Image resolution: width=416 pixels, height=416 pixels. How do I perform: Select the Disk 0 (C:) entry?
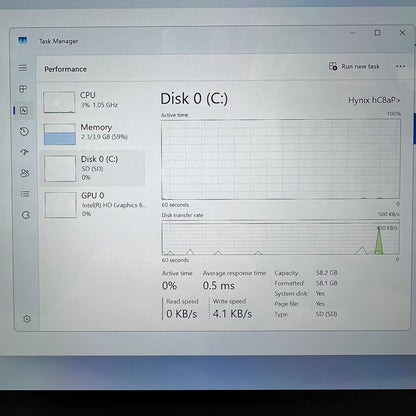93,168
